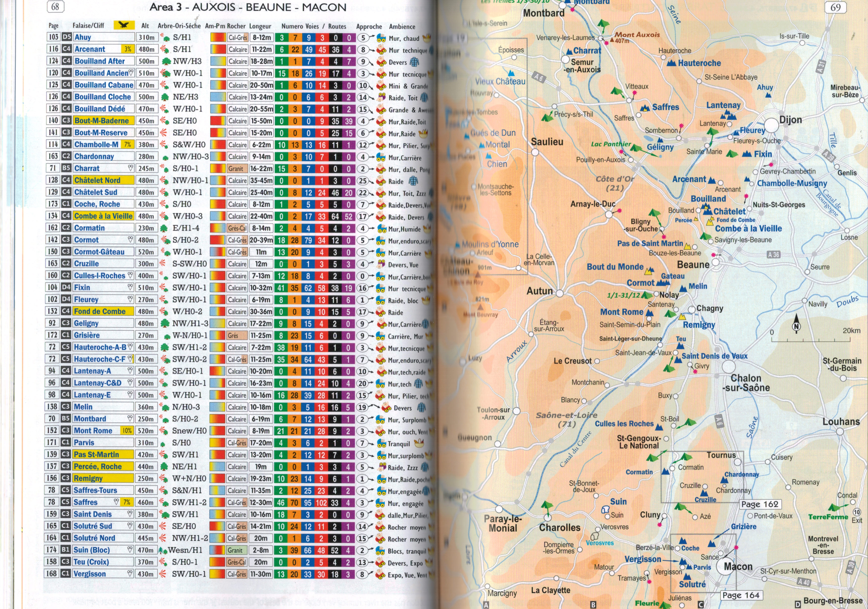Click the page number 68 box
This screenshot has width=868, height=609.
tap(55, 6)
